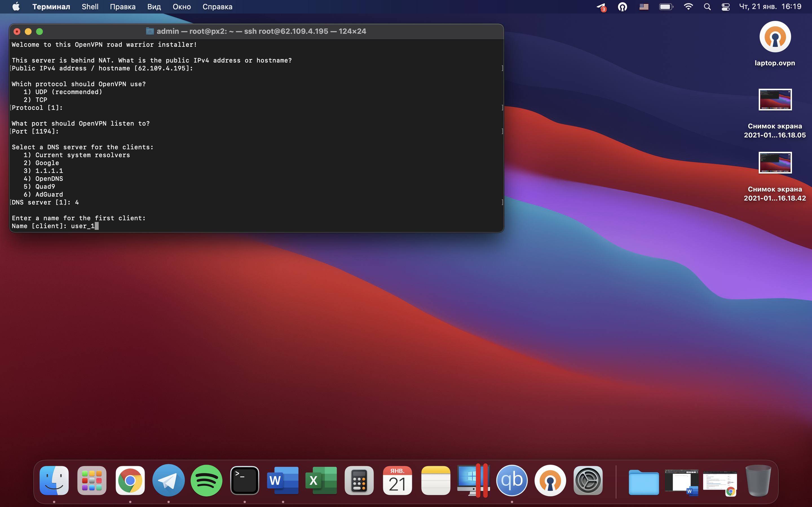Screen dimensions: 812x507
Task: Click the Wi-Fi status icon
Action: click(x=688, y=7)
